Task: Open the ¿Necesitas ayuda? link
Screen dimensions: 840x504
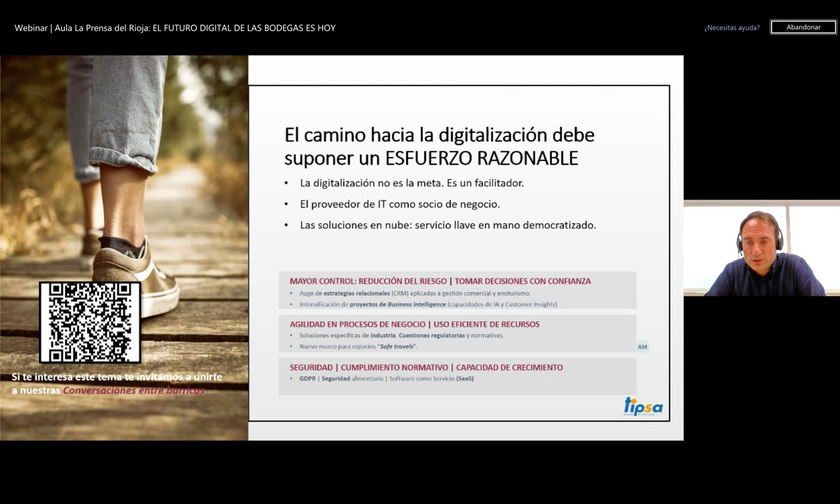Action: 731,28
